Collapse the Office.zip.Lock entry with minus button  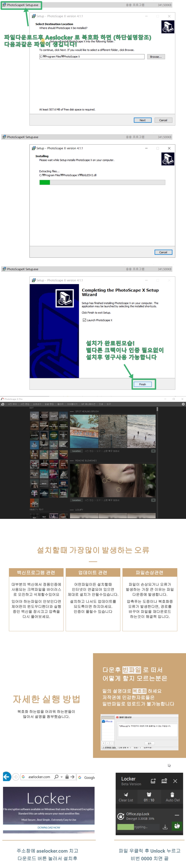(x=177, y=815)
